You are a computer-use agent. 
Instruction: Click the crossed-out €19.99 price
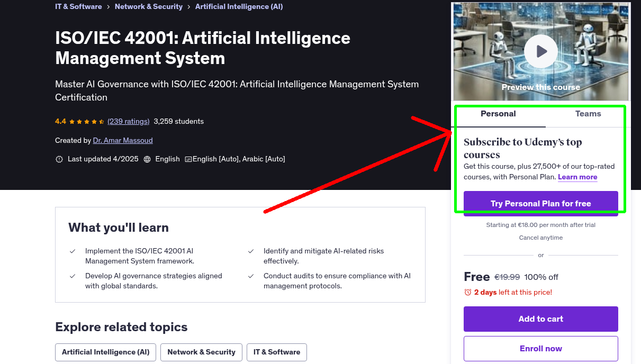click(507, 277)
